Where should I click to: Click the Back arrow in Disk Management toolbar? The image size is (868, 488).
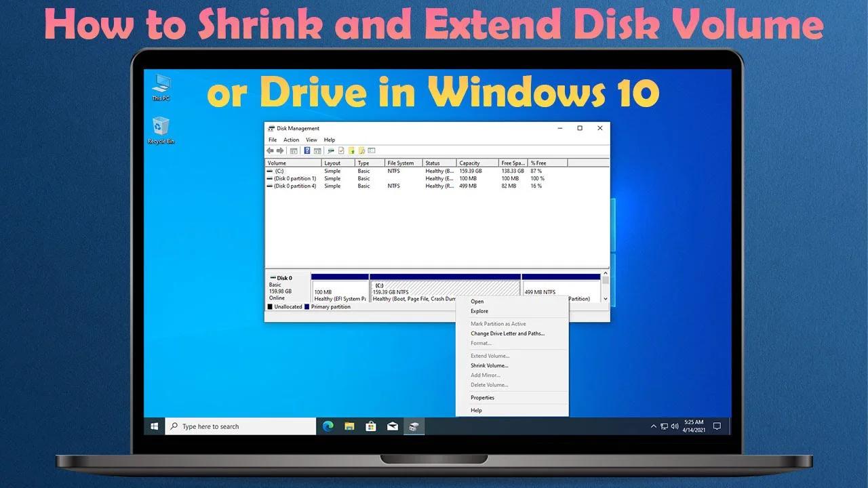point(271,150)
